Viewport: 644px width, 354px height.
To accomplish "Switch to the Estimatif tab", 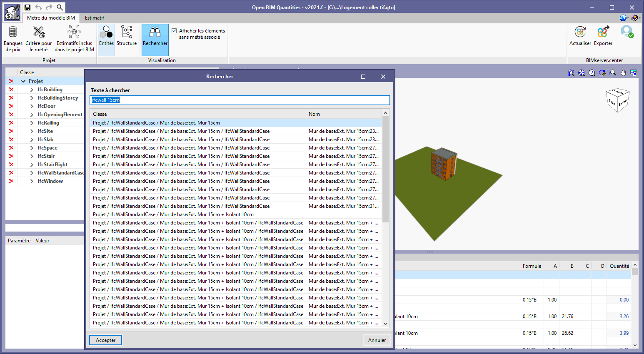I will pos(95,18).
